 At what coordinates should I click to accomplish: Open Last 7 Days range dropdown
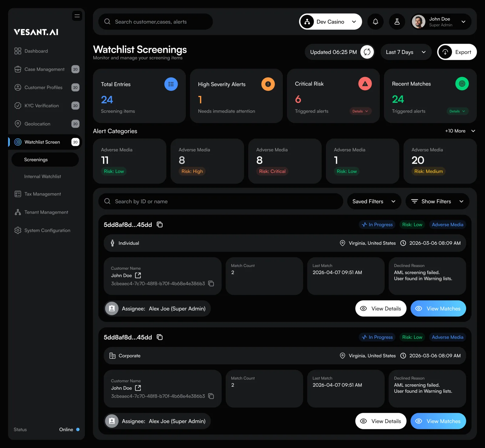pyautogui.click(x=406, y=52)
